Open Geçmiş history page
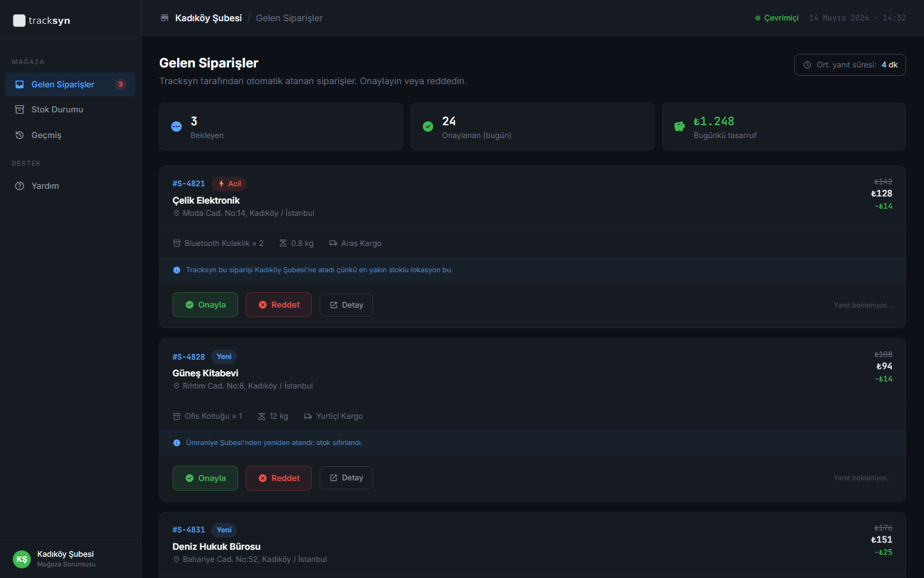 tap(70, 135)
